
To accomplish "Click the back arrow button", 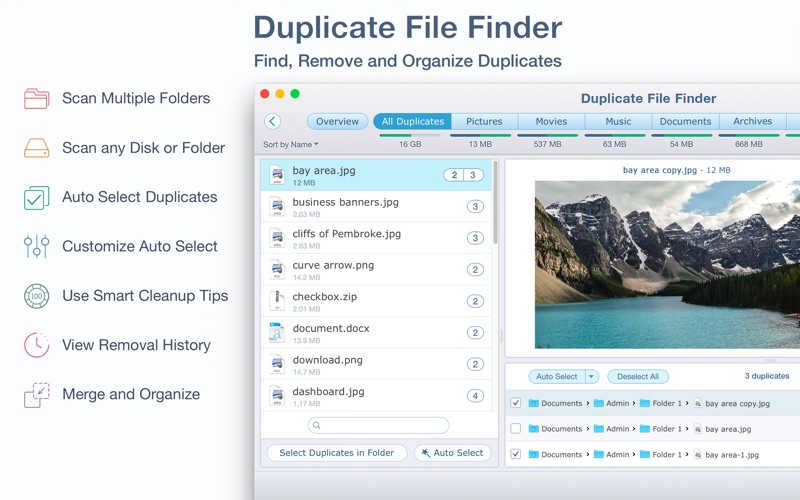I will [272, 121].
